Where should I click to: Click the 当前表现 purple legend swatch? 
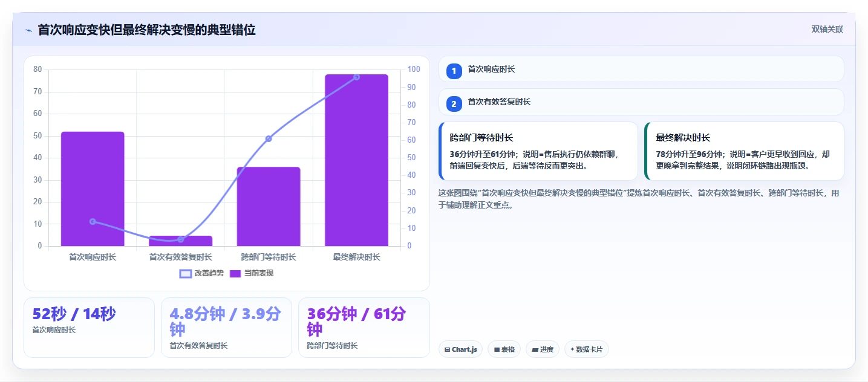click(235, 274)
